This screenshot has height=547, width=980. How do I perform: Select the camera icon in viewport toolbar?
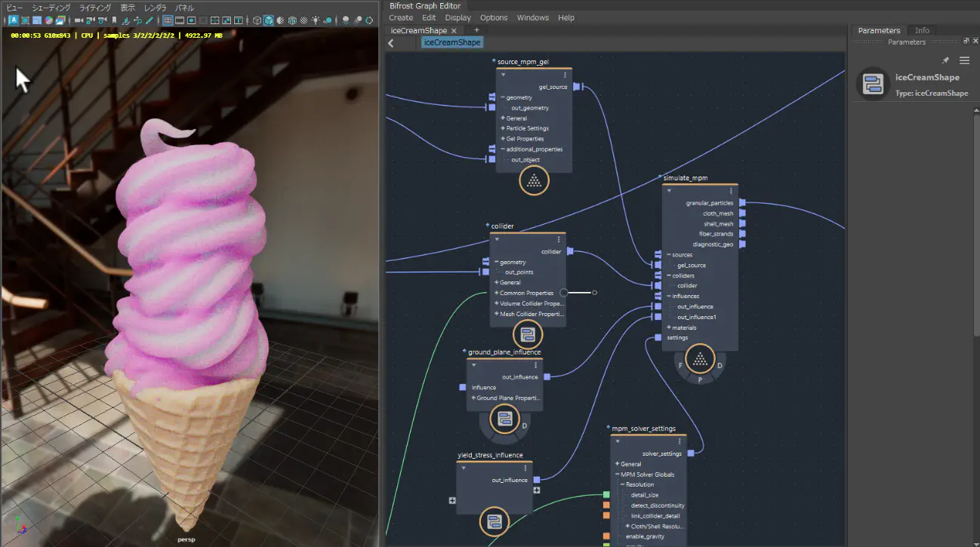79,20
